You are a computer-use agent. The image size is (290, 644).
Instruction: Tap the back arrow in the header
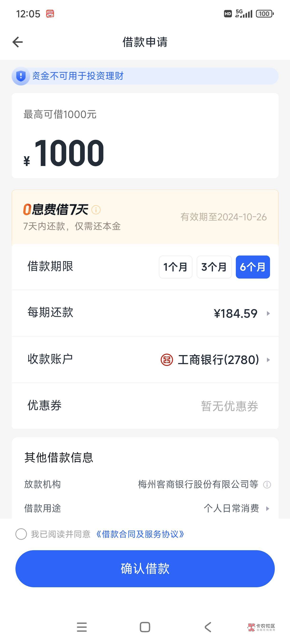(18, 42)
